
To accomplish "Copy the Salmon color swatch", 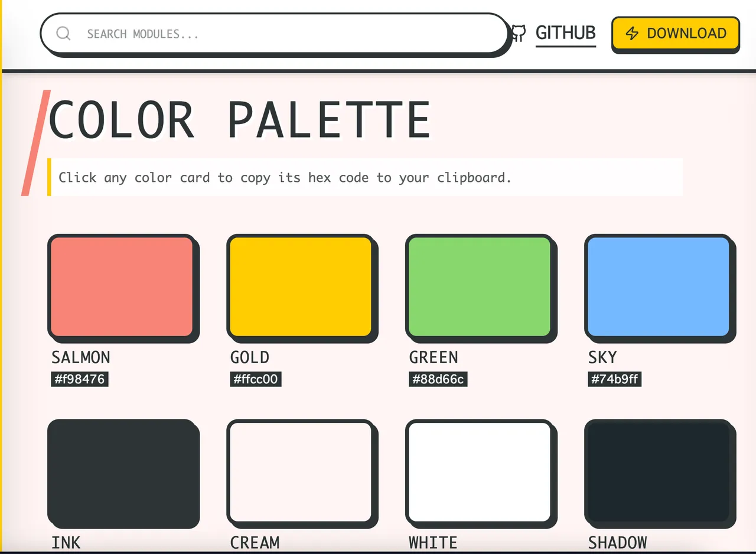I will coord(122,286).
